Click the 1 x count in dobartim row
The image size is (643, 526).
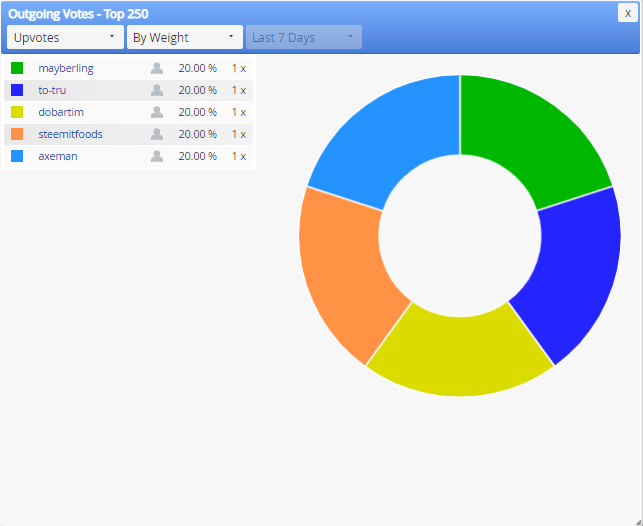click(239, 112)
